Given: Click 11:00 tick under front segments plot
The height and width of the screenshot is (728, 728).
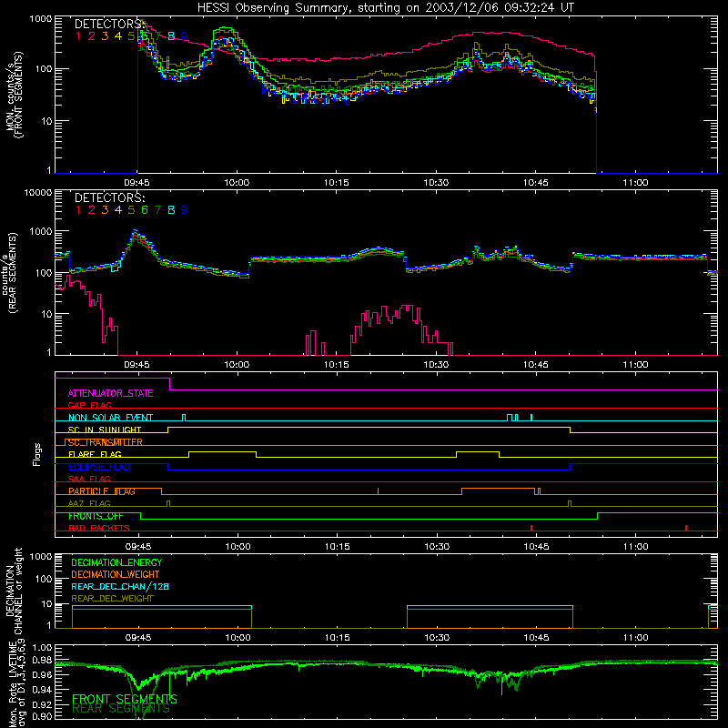Looking at the screenshot, I should [x=635, y=183].
